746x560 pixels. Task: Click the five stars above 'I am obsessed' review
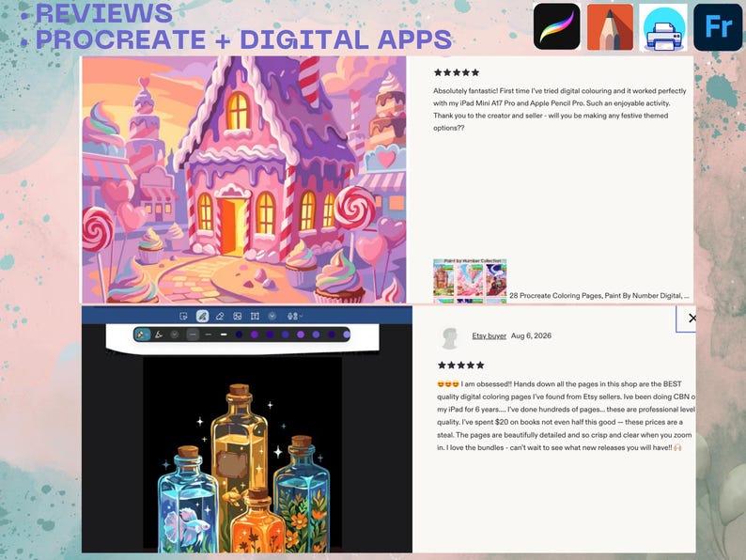(461, 366)
